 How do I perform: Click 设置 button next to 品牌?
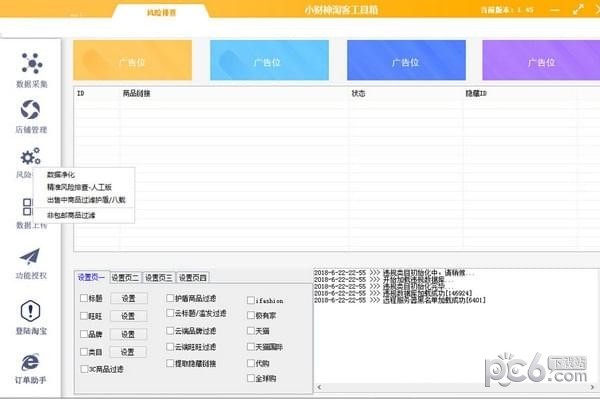click(128, 334)
